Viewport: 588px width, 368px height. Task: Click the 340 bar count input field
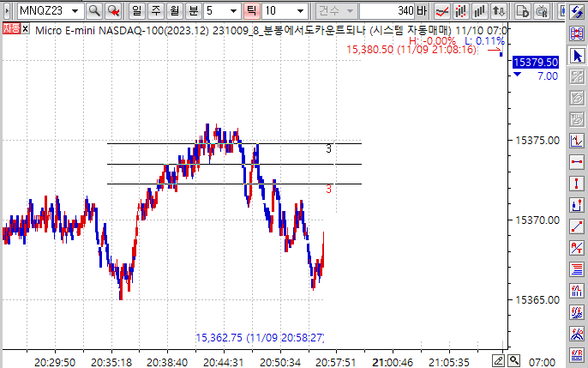[x=386, y=11]
